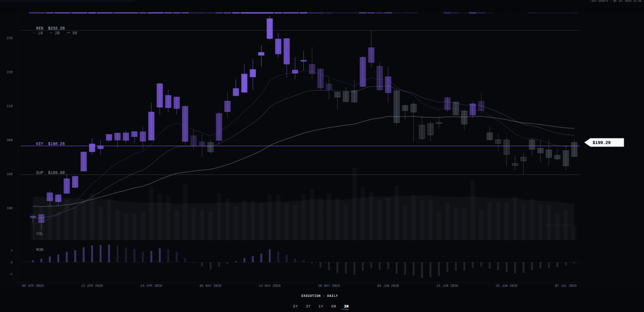The image size is (644, 312).
Task: Click the momentum axis 2 label
Action: tap(12, 251)
